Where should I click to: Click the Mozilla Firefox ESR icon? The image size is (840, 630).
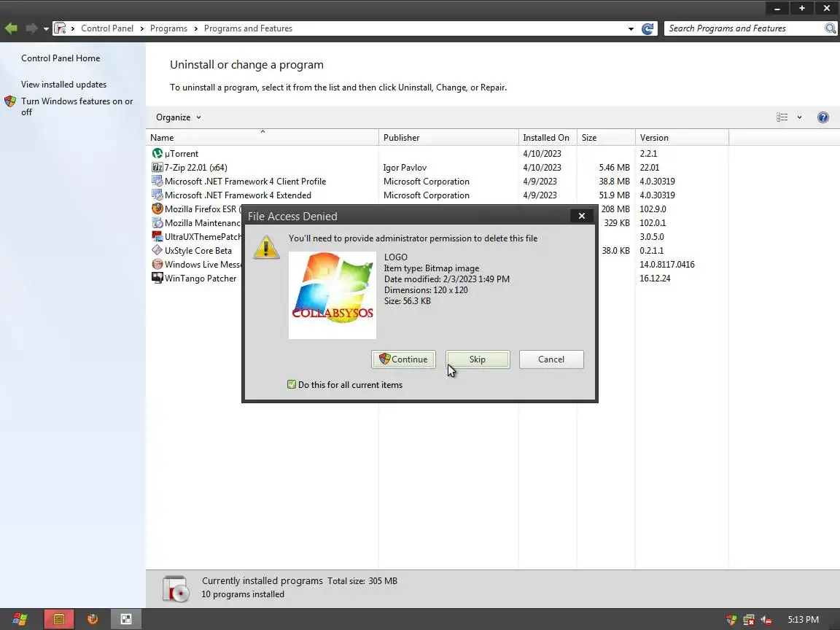[x=157, y=209]
